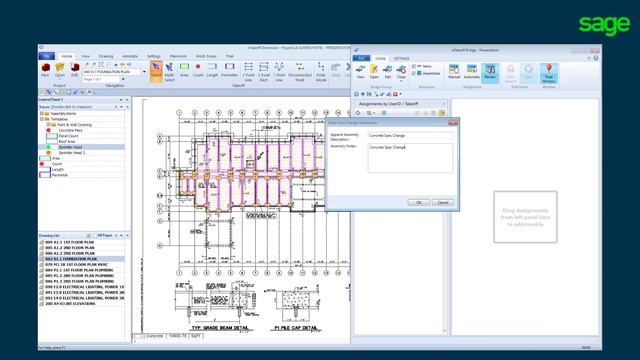
Task: Switch to the Drawing ribbon tab
Action: pos(106,56)
